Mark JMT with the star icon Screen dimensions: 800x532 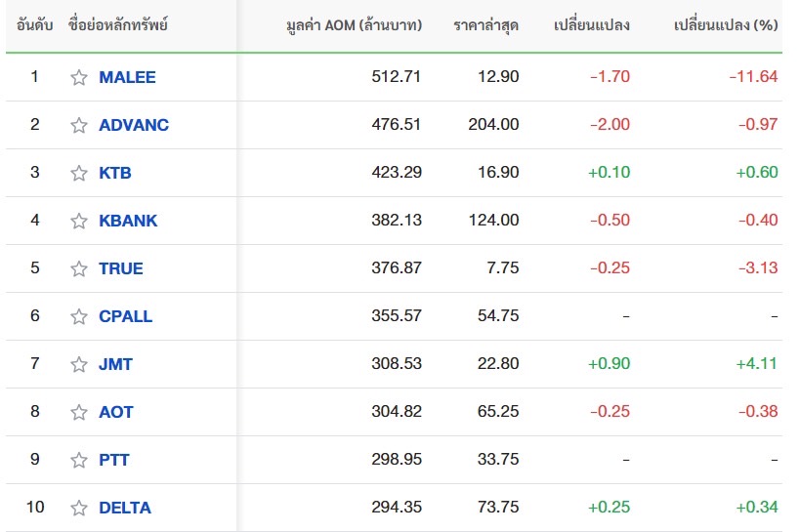(78, 364)
